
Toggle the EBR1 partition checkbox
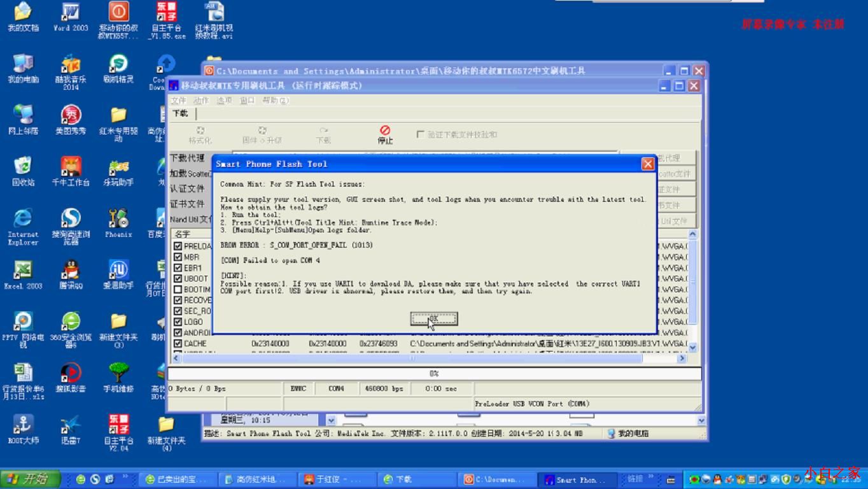pos(178,268)
